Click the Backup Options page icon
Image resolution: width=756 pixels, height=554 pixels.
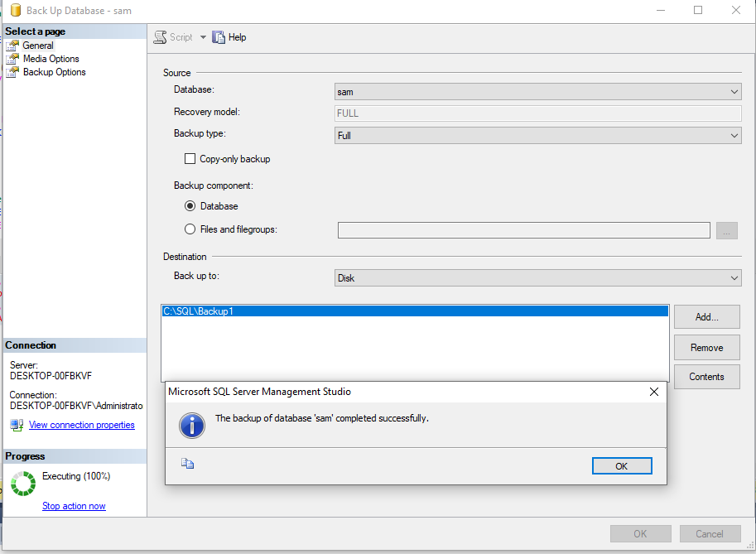coord(12,72)
